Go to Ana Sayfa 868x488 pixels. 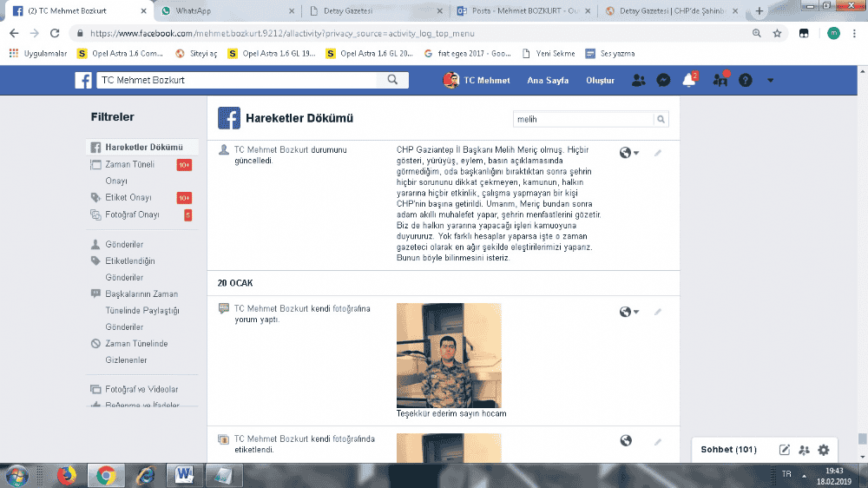[548, 80]
